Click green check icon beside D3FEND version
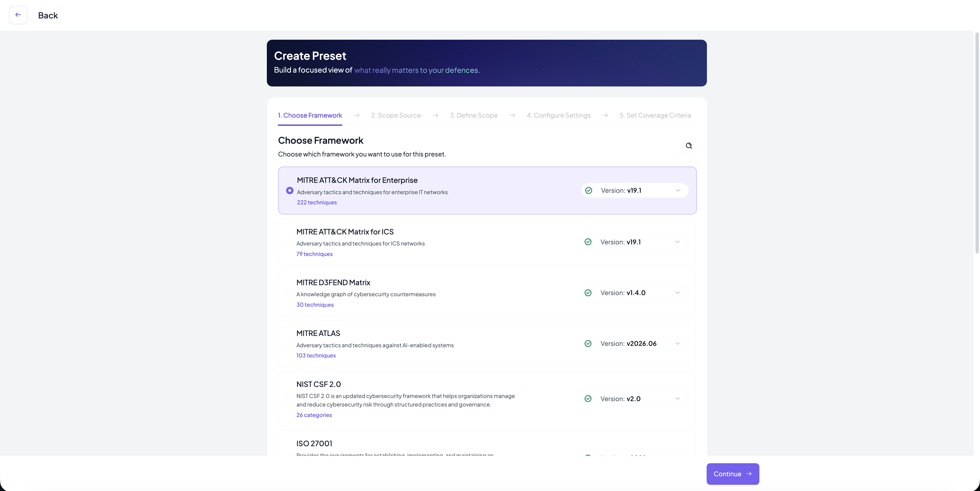980x491 pixels. tap(588, 293)
